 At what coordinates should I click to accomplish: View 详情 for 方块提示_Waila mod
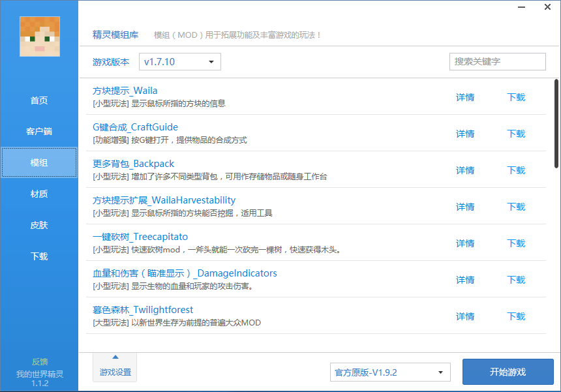coord(464,97)
